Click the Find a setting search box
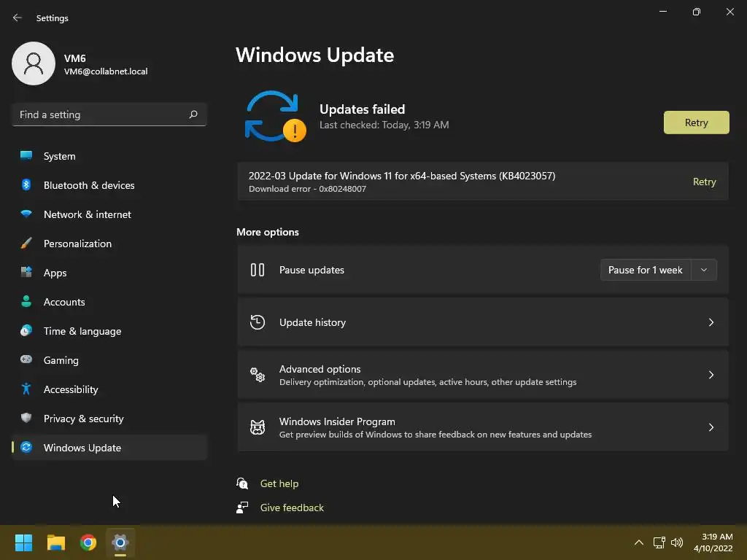Viewport: 747px width, 560px height. click(x=109, y=114)
